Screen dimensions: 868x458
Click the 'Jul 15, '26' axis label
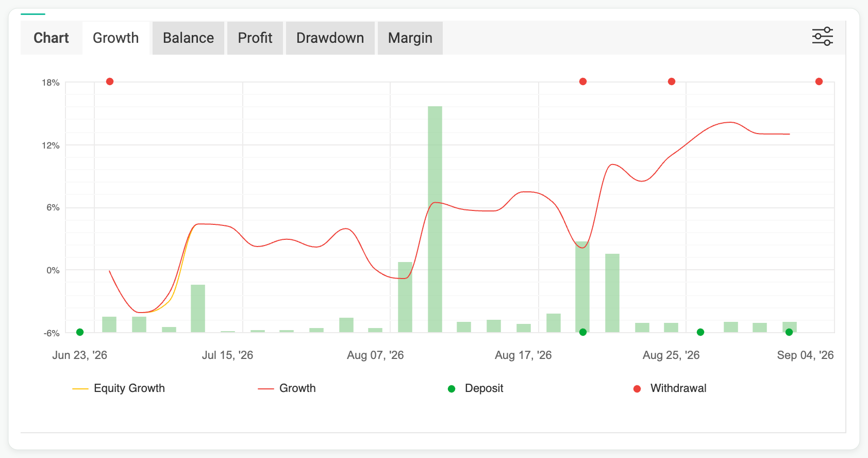point(227,355)
